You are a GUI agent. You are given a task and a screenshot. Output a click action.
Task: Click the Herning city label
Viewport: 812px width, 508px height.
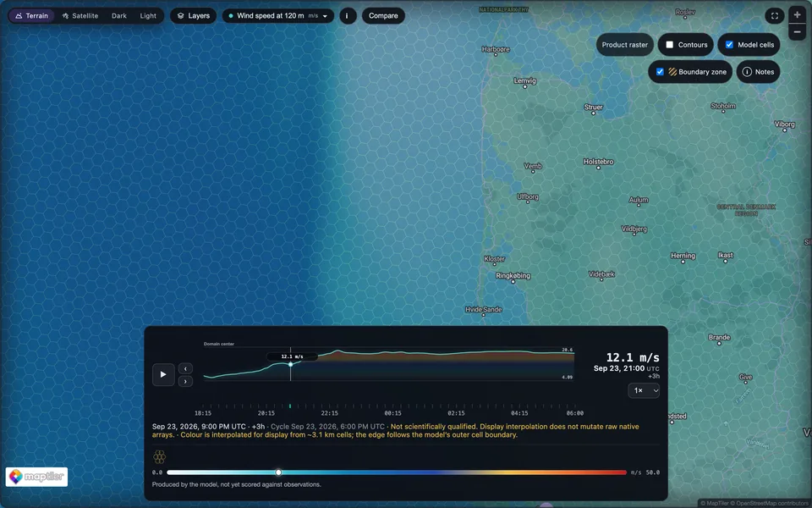click(x=683, y=256)
